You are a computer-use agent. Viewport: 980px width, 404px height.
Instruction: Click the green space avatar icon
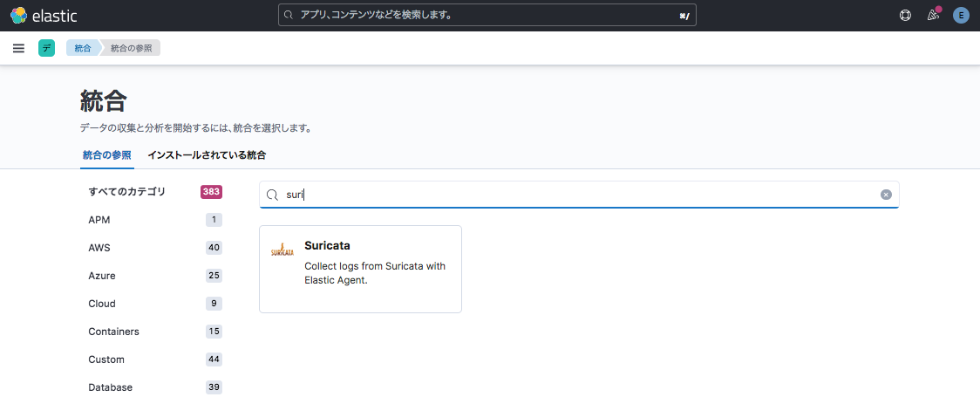46,48
